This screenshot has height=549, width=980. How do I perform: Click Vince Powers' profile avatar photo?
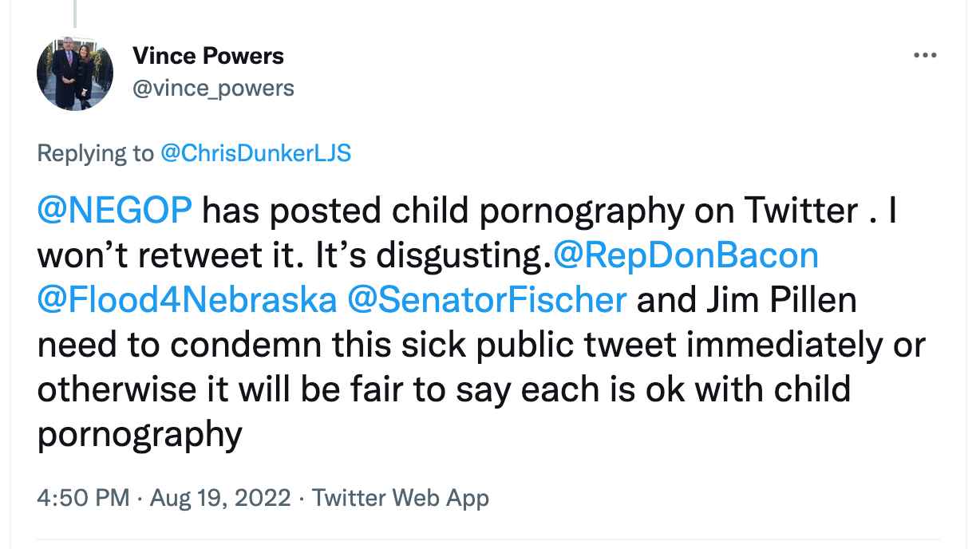pyautogui.click(x=75, y=73)
